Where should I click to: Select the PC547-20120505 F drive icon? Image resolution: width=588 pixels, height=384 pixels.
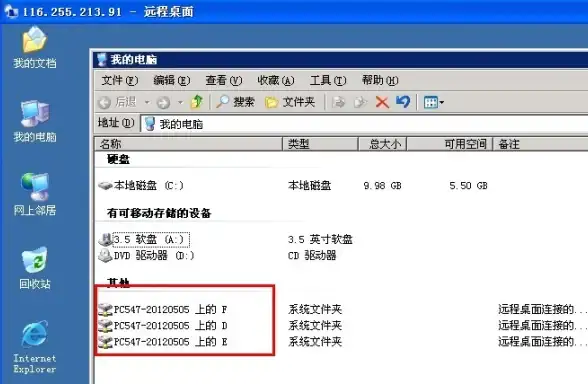pos(105,309)
